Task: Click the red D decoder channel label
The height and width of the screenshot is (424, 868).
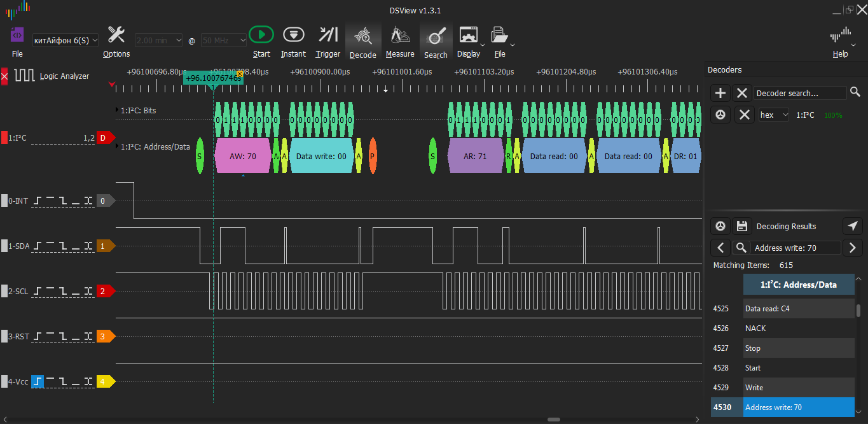Action: (105, 137)
